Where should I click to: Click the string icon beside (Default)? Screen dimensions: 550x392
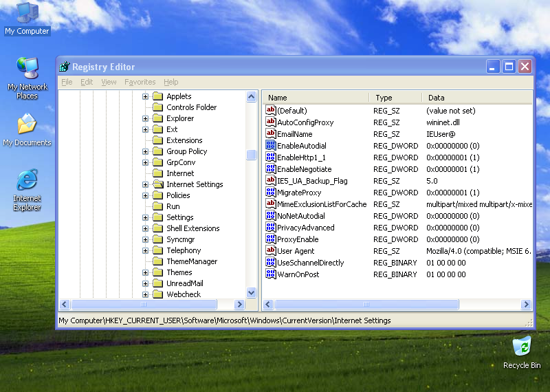270,110
